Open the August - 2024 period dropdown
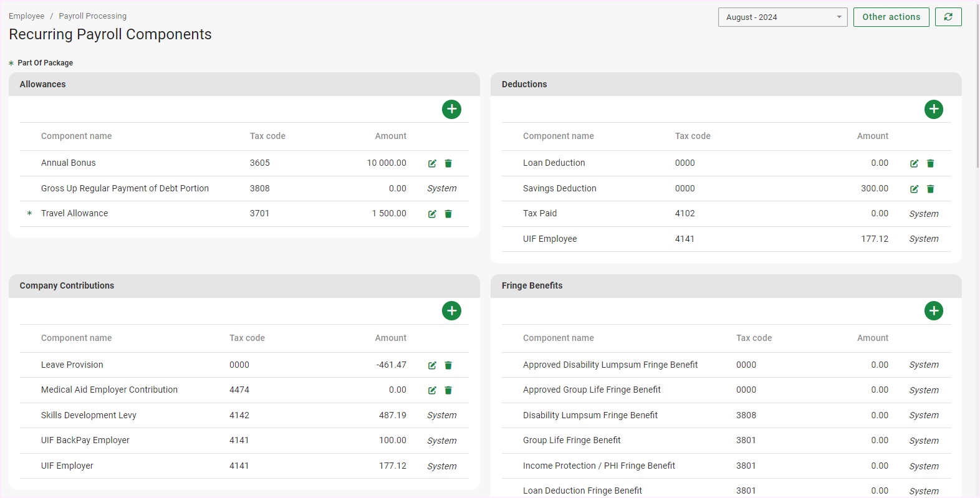 782,17
